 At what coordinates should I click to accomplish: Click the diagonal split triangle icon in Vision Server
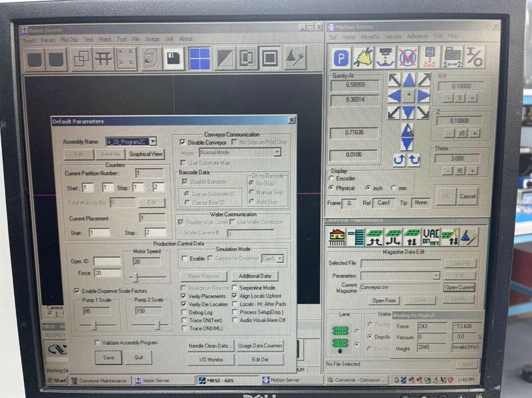(x=225, y=59)
